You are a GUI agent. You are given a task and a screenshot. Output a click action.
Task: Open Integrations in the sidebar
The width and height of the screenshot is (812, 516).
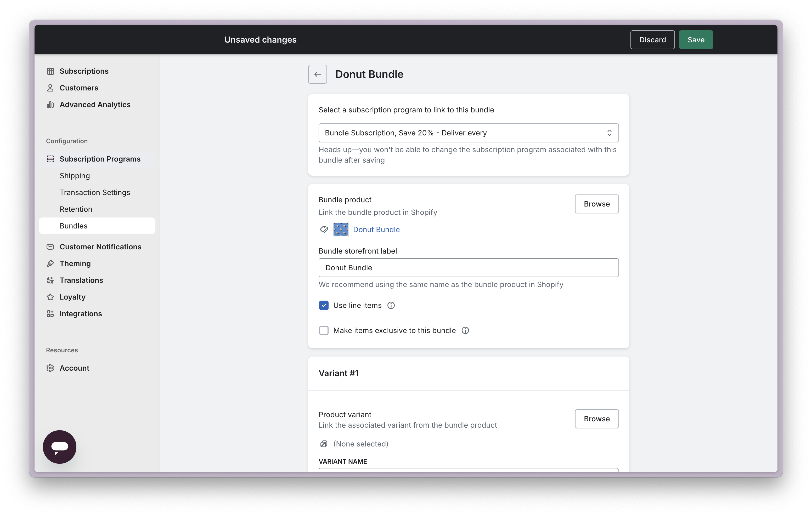(x=81, y=314)
